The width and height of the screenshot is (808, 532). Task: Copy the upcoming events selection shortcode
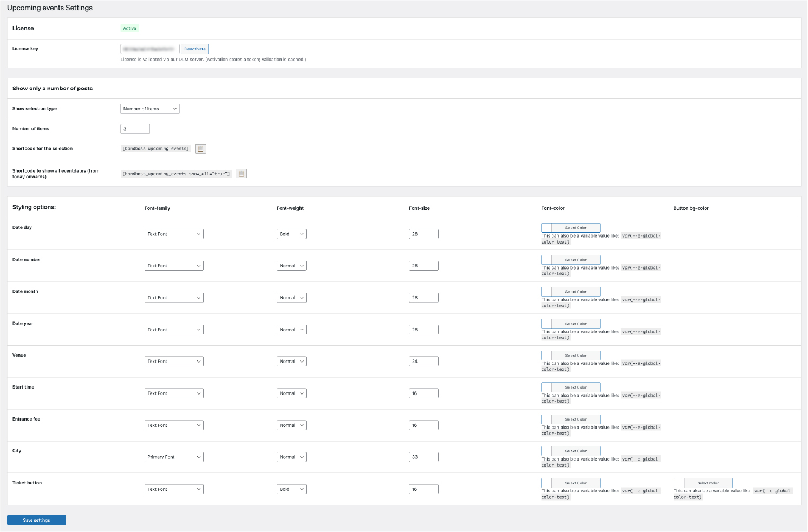pyautogui.click(x=200, y=149)
